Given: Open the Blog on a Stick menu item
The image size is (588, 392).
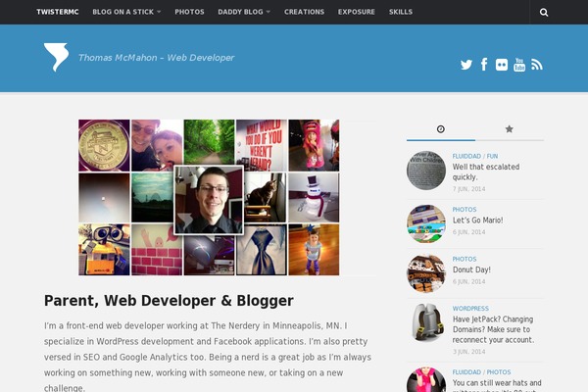Looking at the screenshot, I should click(x=123, y=12).
